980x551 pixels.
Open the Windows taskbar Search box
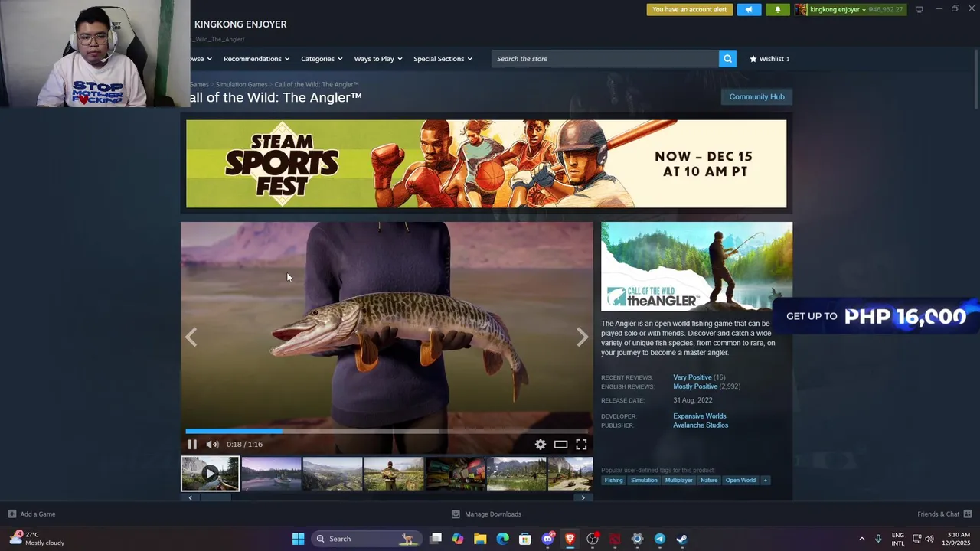[365, 539]
